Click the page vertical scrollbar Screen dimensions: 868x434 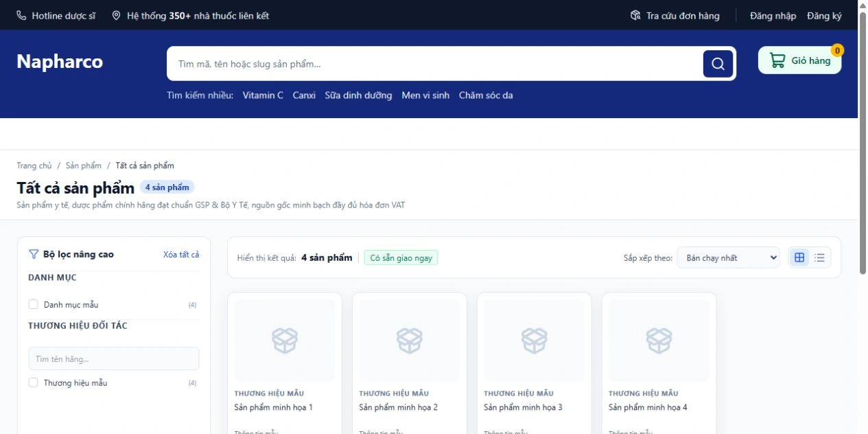863,144
